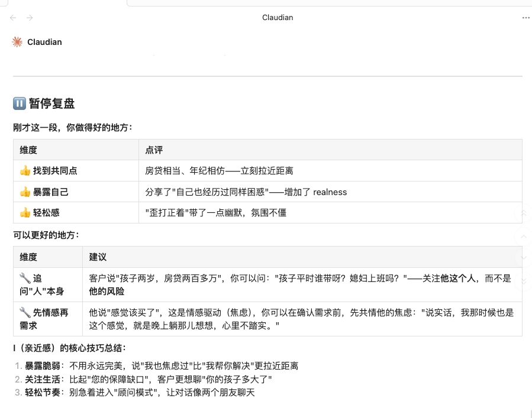Click the 建议 column header cell
Viewport: 532px width, 418px height.
click(x=302, y=257)
